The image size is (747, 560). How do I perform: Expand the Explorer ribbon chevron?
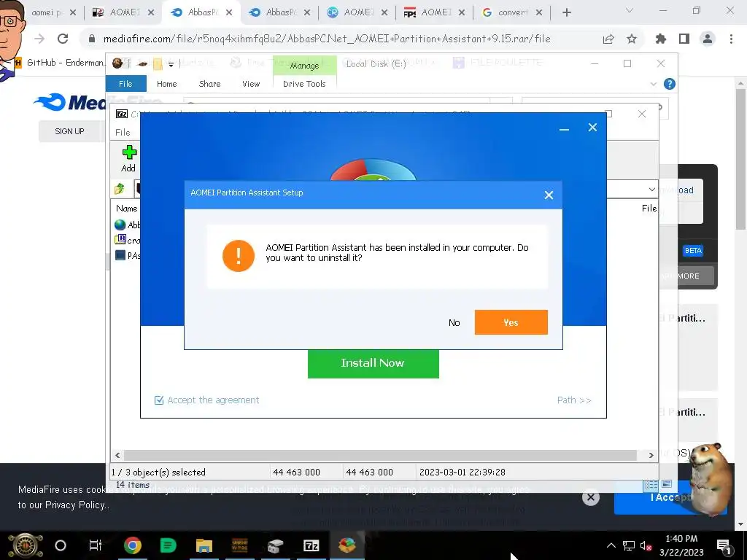tap(653, 85)
